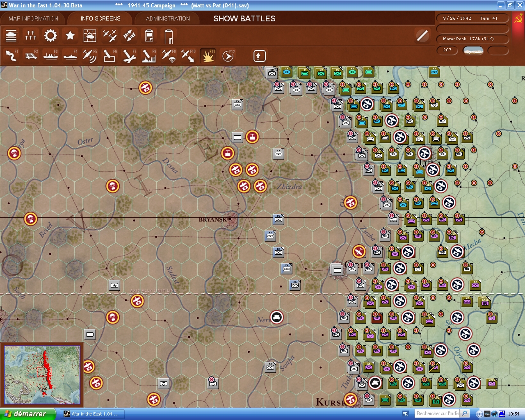This screenshot has width=525, height=420.
Task: Select F9 air transport parachute icon
Action: (x=169, y=56)
